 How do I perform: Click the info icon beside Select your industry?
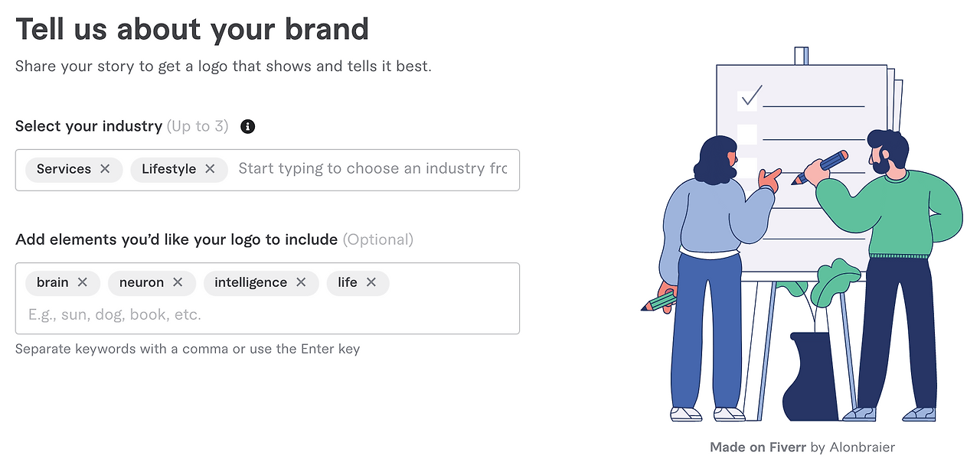247,126
